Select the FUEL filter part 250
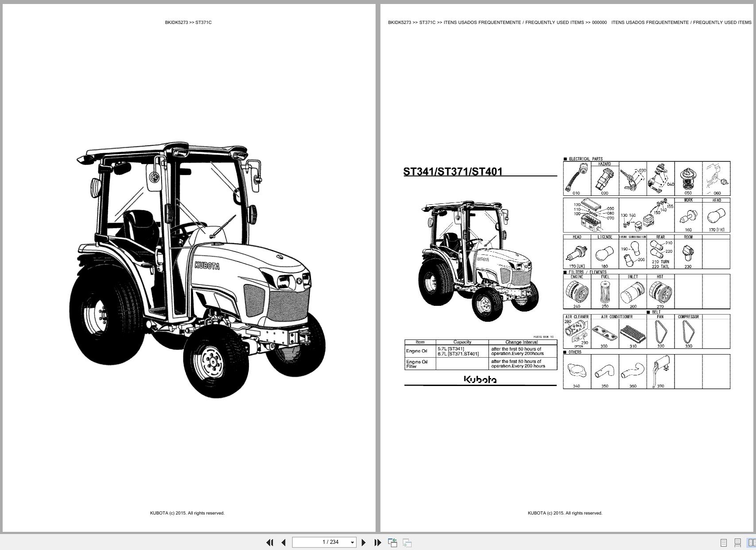 click(605, 291)
